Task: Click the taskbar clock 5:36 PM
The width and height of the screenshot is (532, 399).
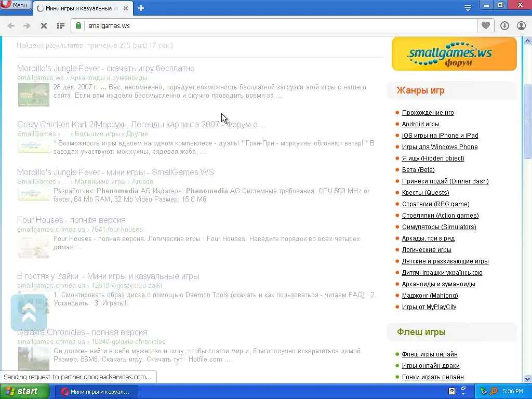Action: tap(513, 391)
